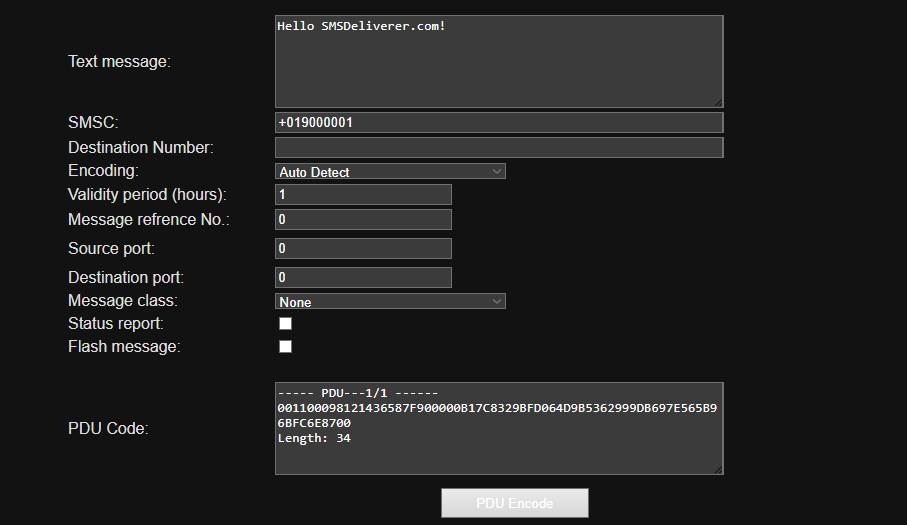Enable the Status report checkbox
The width and height of the screenshot is (907, 525).
[285, 323]
